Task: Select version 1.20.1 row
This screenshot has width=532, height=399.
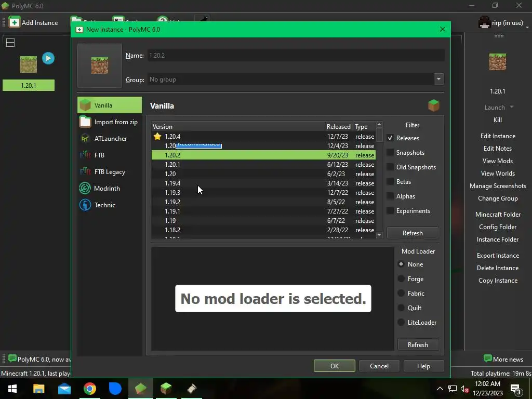Action: (x=263, y=165)
